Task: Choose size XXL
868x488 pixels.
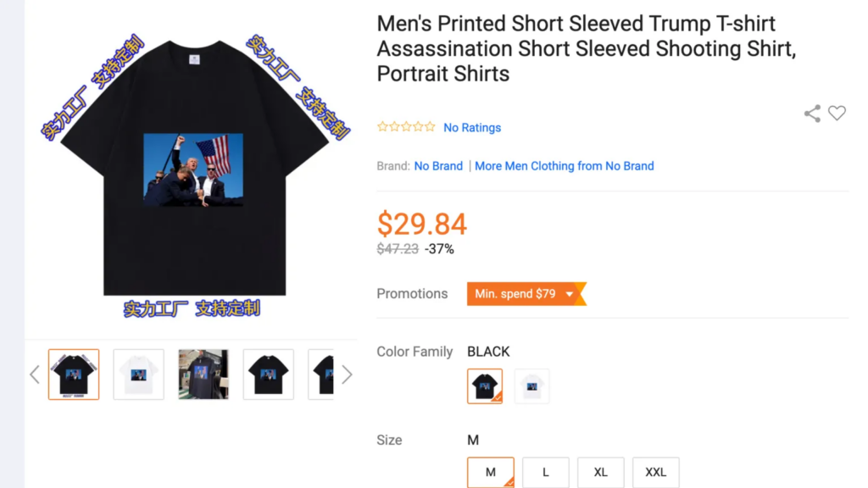Action: coord(655,472)
